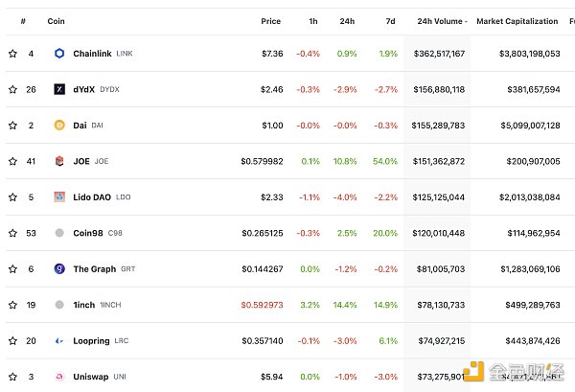This screenshot has height=392, width=575.
Task: Sort by the Coin column header
Action: coord(57,20)
